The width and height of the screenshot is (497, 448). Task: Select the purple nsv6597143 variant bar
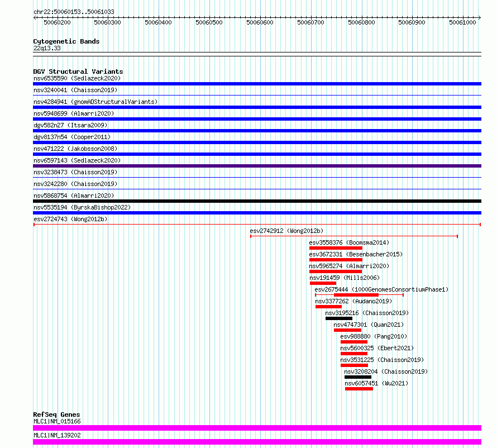(257, 166)
